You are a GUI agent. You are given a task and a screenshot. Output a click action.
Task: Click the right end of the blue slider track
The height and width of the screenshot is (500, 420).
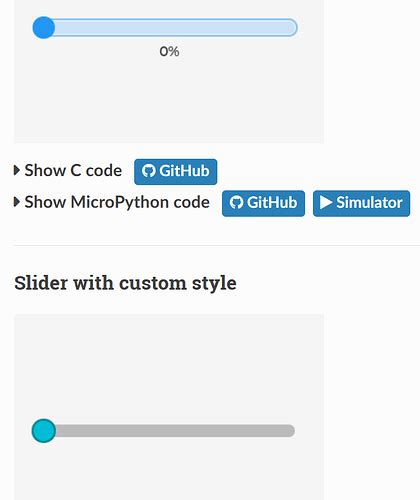(291, 27)
